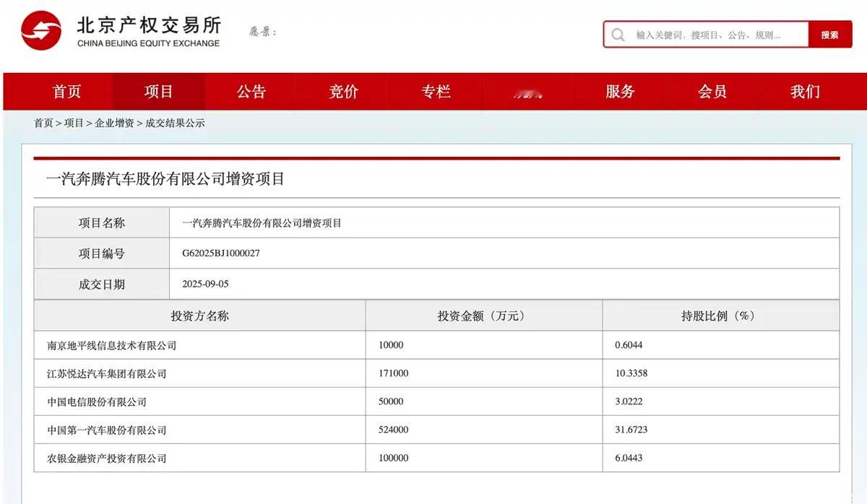Click 项目 in the breadcrumb trail
Viewport: 867px width, 504px height.
[x=74, y=123]
